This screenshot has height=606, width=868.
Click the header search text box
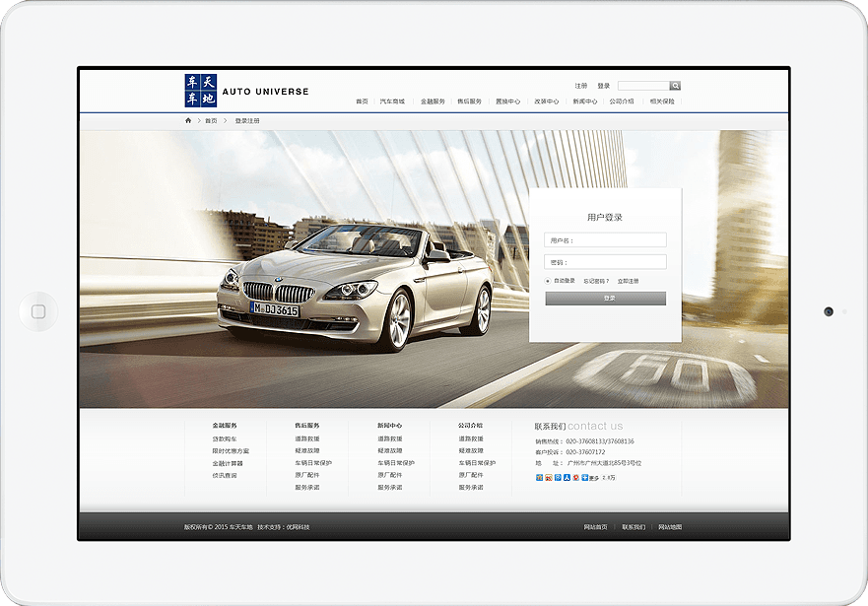(643, 86)
